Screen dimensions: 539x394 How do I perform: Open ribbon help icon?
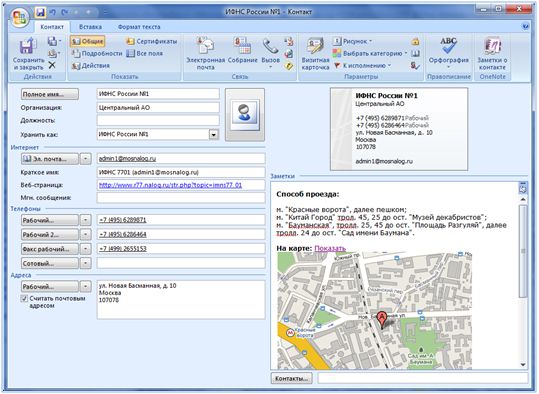tap(525, 26)
